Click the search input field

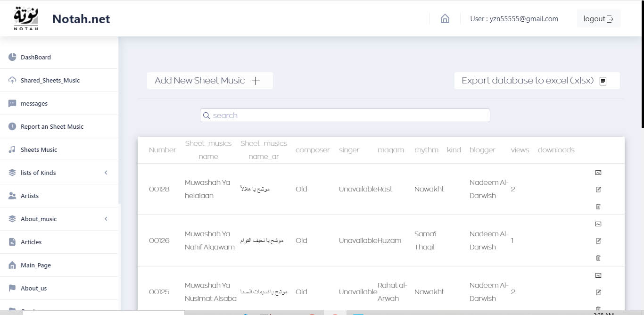coord(349,116)
